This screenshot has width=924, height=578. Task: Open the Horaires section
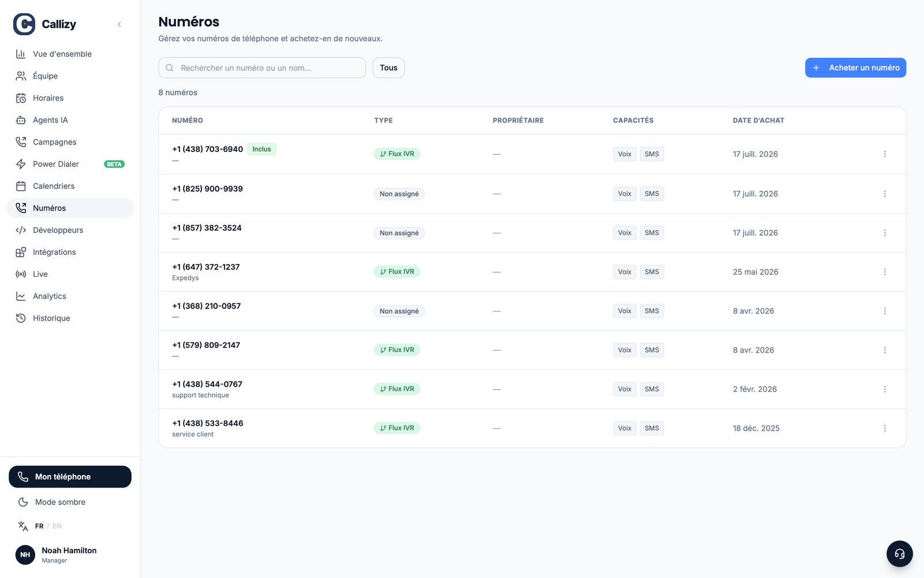70,98
